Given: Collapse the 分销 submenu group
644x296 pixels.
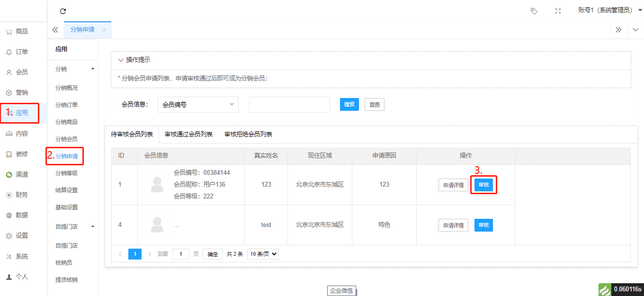Looking at the screenshot, I should (93, 69).
